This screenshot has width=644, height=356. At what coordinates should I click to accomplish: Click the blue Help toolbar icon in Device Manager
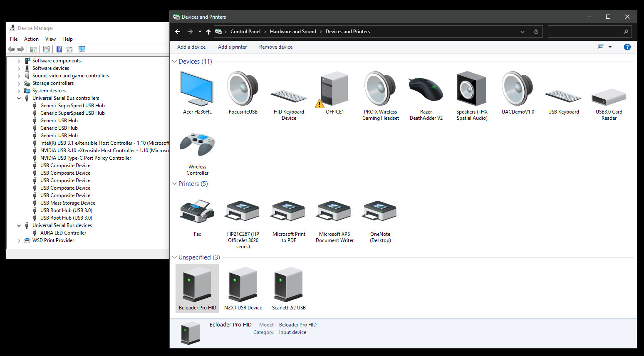(59, 49)
